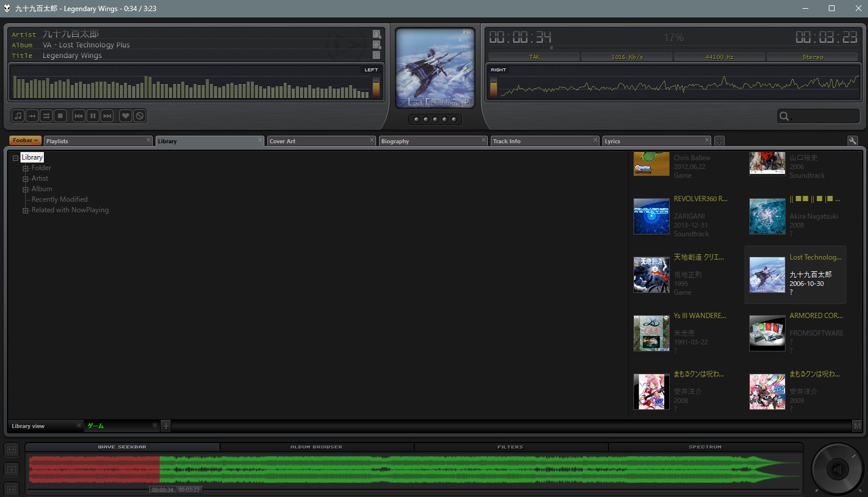Select the Lost Technology album cover
Viewport: 868px width, 497px height.
(x=767, y=275)
